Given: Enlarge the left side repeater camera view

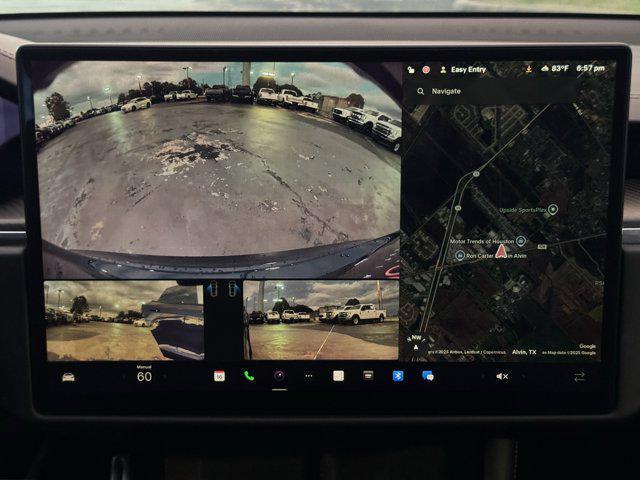Looking at the screenshot, I should [x=123, y=320].
